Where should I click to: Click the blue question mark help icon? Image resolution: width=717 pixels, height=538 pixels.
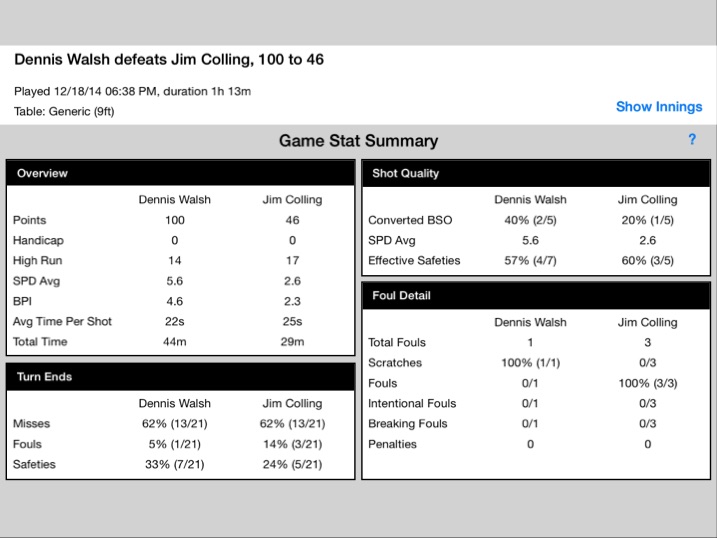click(x=692, y=139)
